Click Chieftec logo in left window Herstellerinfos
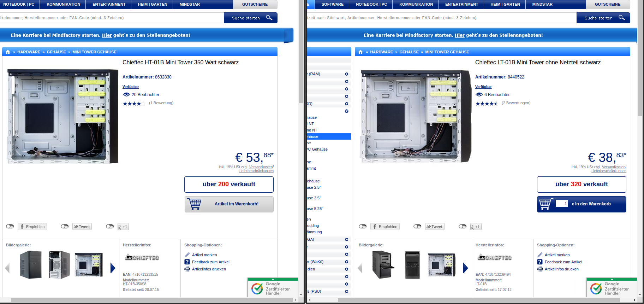644x304 pixels. [x=142, y=257]
